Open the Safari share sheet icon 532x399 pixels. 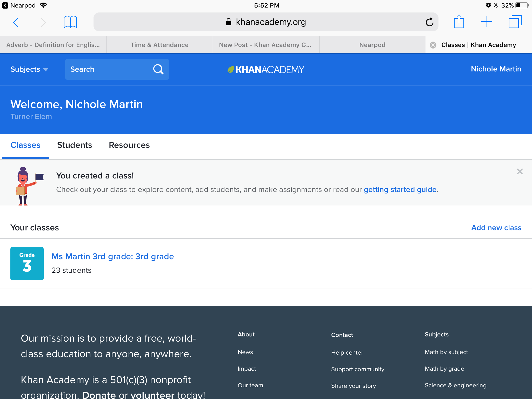coord(459,22)
